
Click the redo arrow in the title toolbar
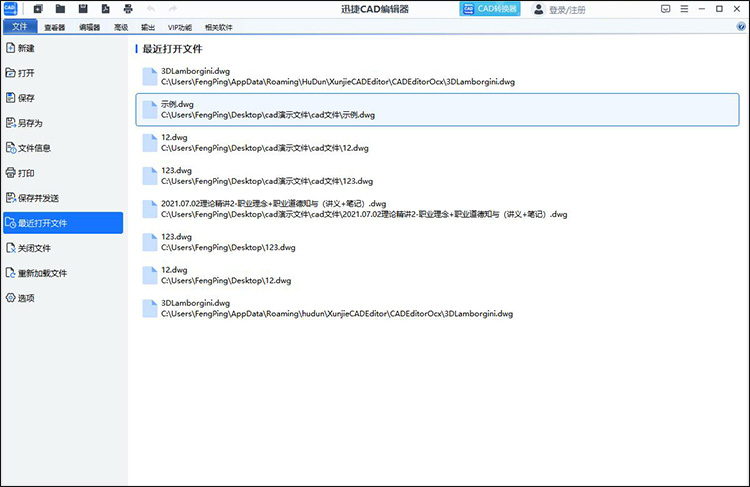173,9
